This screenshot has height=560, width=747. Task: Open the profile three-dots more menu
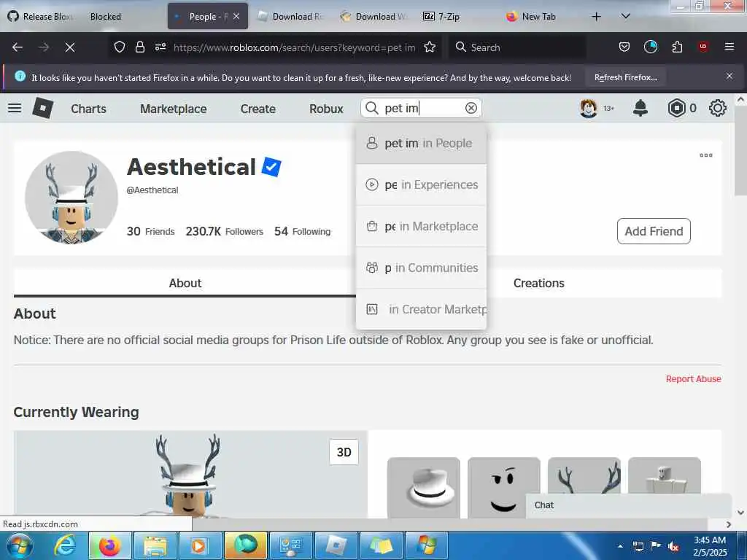(x=705, y=155)
